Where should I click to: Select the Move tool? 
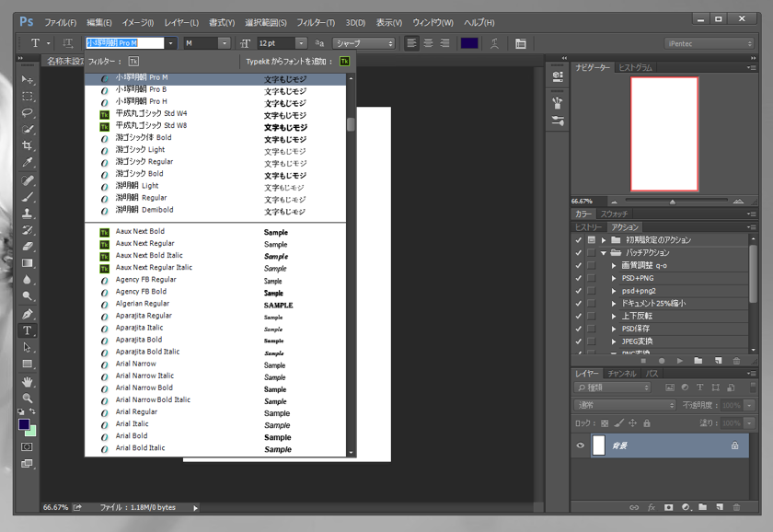27,80
